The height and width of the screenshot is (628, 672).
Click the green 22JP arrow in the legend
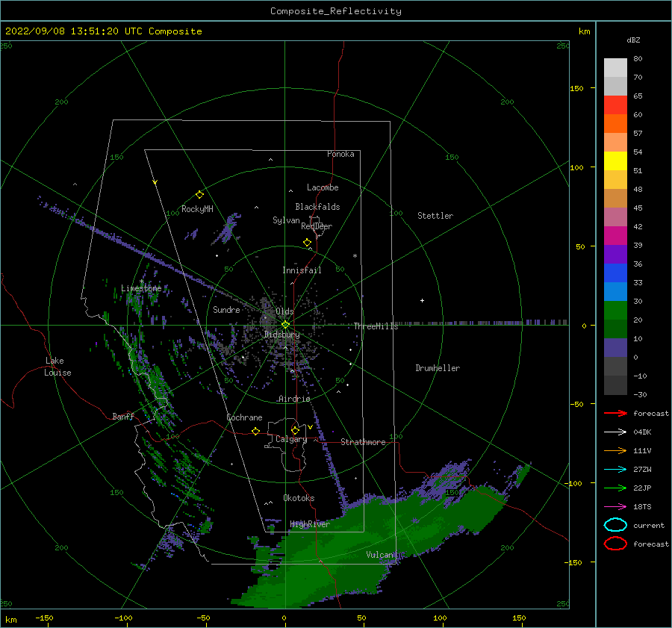[615, 488]
